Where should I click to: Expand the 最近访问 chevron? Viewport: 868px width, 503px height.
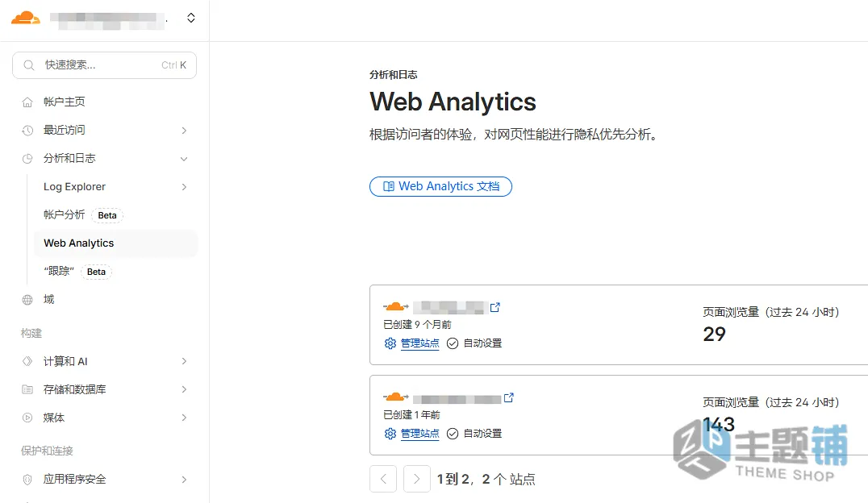point(184,131)
